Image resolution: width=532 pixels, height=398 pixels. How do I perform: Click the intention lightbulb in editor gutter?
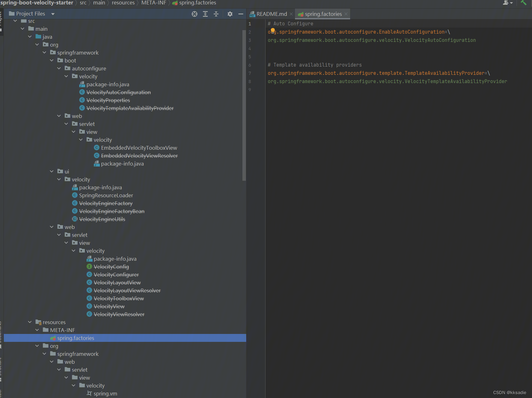(x=273, y=31)
